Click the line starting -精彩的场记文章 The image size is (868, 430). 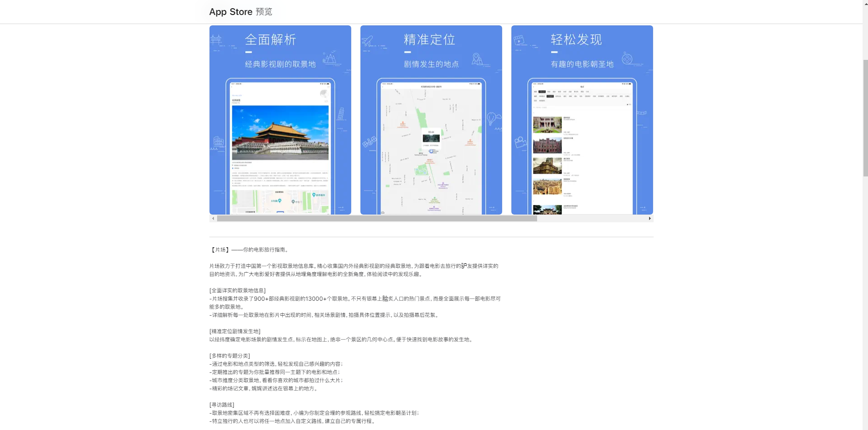click(x=264, y=388)
